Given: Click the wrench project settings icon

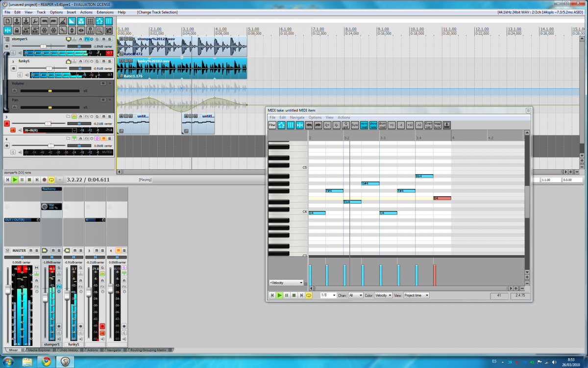Looking at the screenshot, I should 35,21.
